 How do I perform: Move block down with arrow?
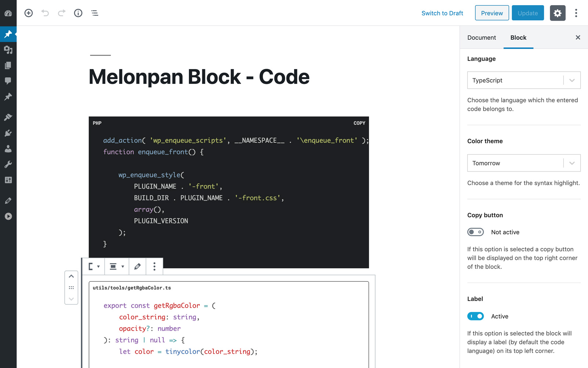(71, 299)
